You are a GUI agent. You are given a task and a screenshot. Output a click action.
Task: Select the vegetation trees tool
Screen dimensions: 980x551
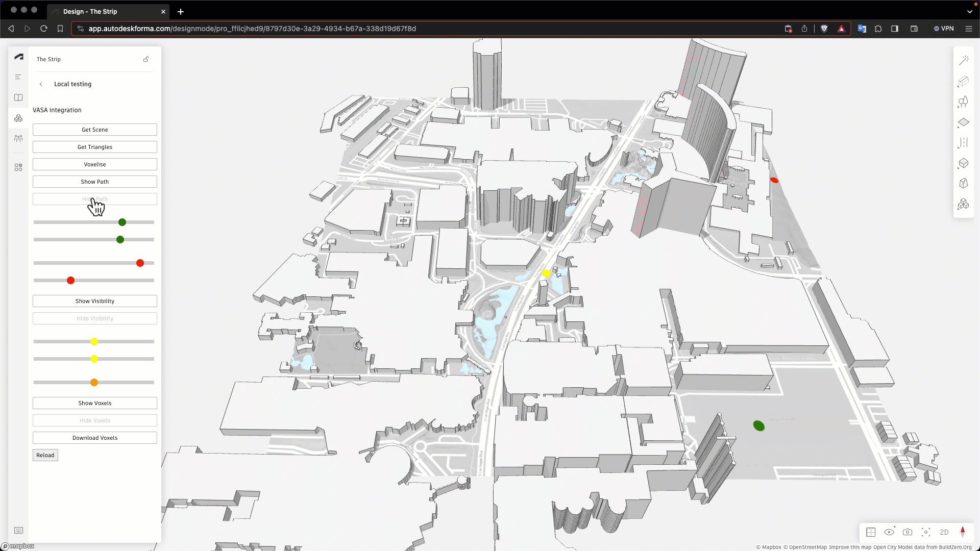pyautogui.click(x=963, y=102)
